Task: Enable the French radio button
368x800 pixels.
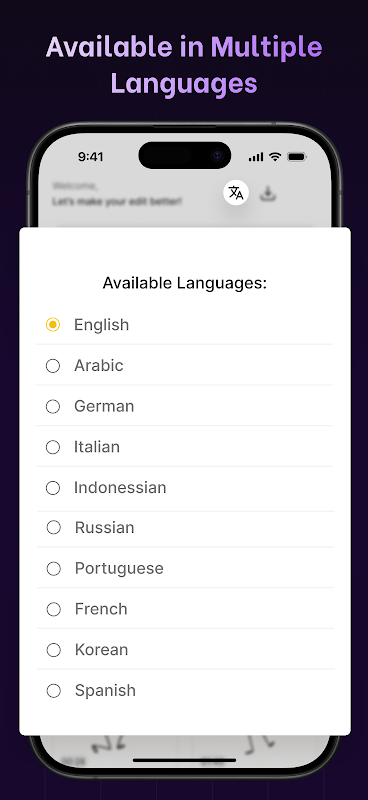Action: click(x=54, y=609)
